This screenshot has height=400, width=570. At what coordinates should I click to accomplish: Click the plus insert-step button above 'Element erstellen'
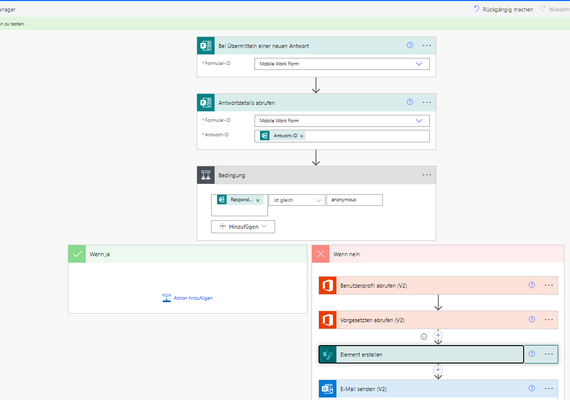(x=438, y=335)
